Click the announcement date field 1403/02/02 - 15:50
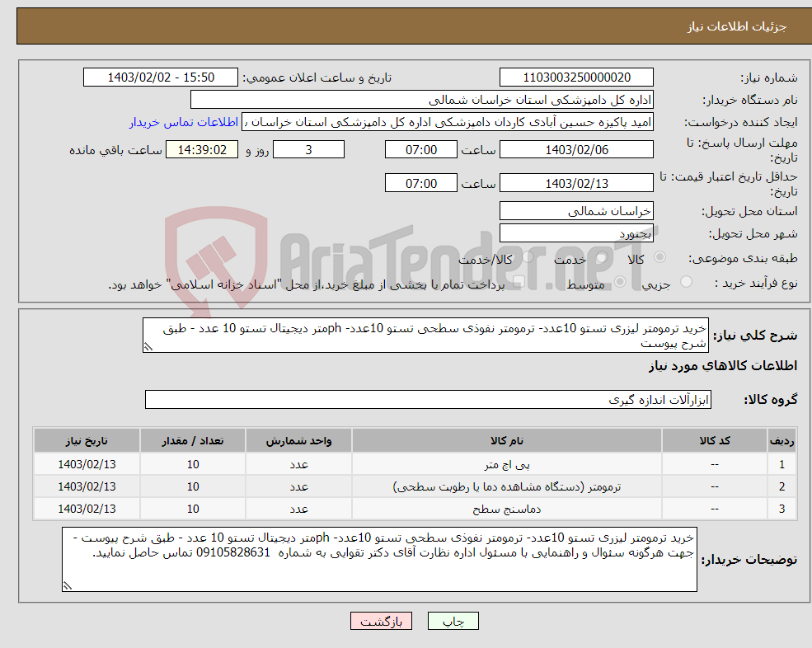Screen dimensions: 812x648 click(x=161, y=77)
